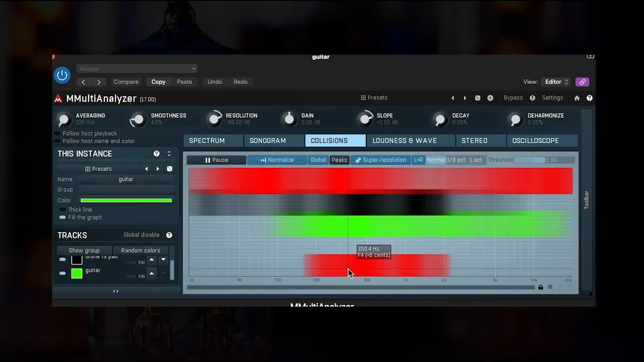Select next preset arrow in top plugin bar
644x362 pixels.
465,98
